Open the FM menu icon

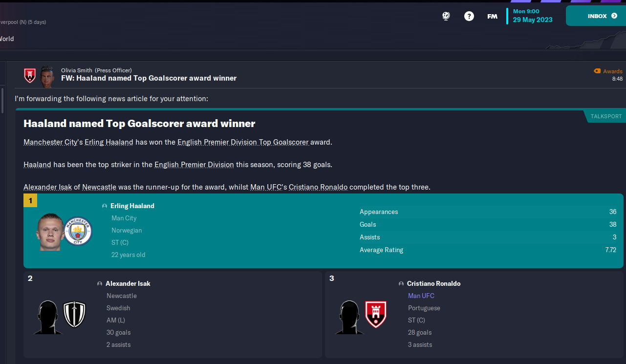(492, 17)
